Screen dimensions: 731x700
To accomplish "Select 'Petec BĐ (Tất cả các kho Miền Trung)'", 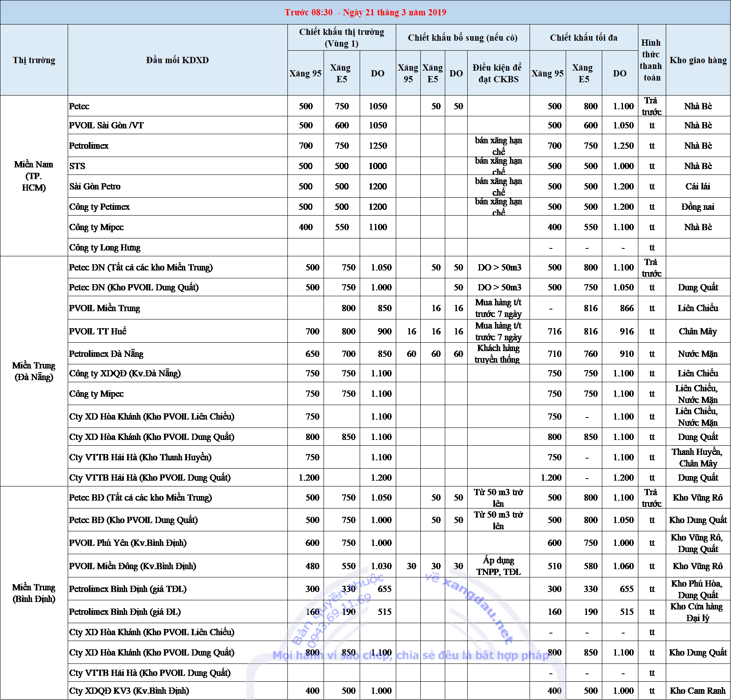I will pyautogui.click(x=177, y=497).
